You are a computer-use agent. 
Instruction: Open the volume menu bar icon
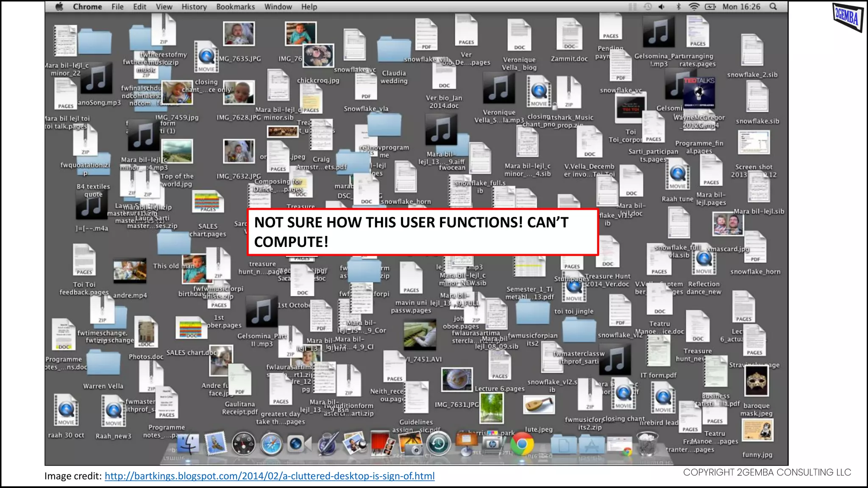(x=662, y=7)
